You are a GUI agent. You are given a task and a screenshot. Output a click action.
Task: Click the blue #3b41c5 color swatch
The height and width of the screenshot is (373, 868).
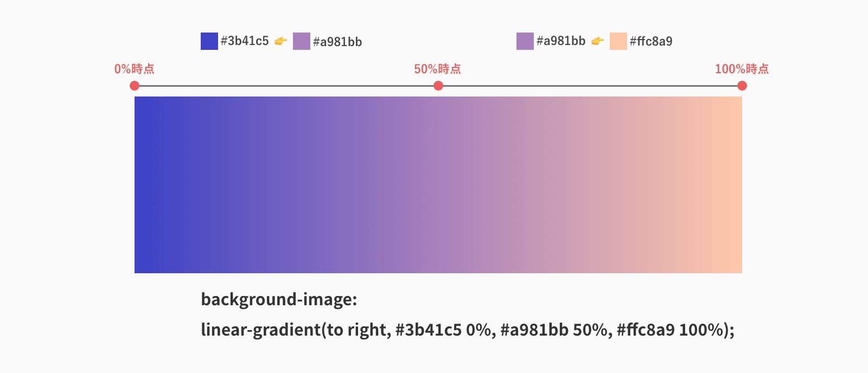tap(209, 41)
